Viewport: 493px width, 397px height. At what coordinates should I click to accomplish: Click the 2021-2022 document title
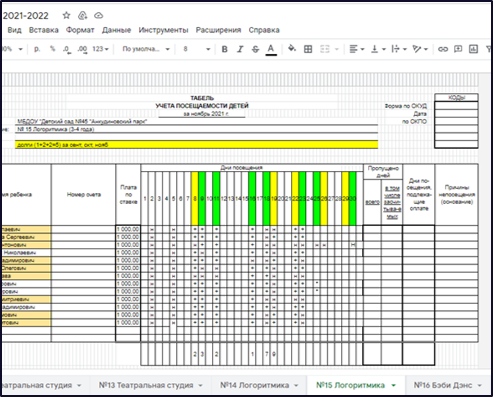coord(26,16)
